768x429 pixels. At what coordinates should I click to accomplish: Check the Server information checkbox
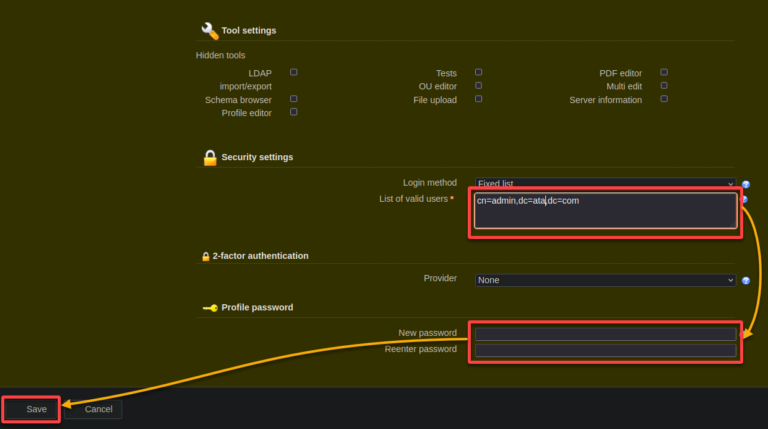(x=664, y=99)
